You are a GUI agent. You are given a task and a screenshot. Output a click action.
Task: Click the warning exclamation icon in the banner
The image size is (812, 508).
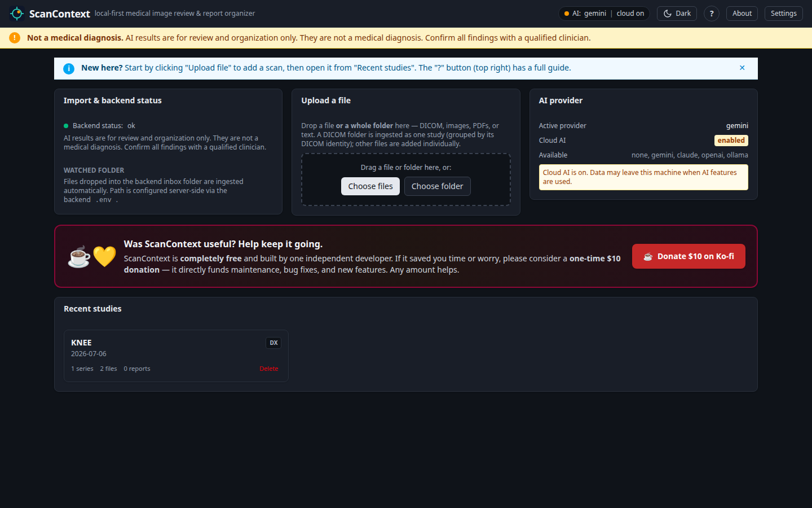[15, 38]
